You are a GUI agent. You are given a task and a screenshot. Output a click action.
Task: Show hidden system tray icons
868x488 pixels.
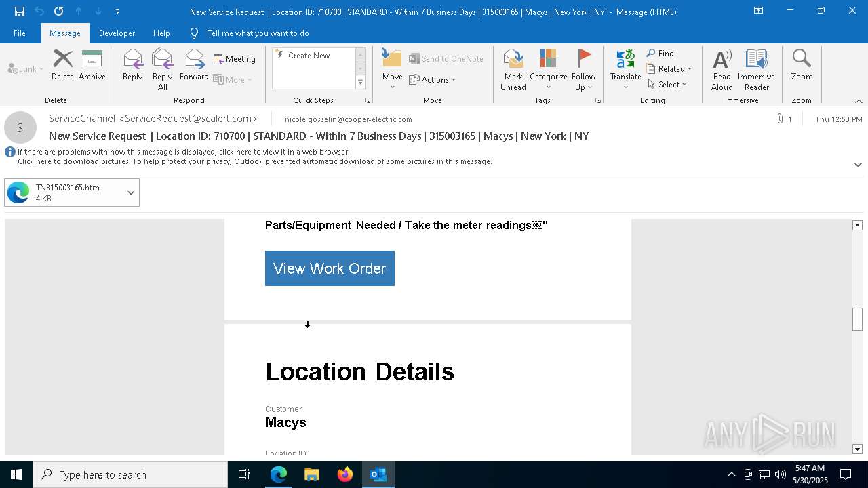click(731, 474)
